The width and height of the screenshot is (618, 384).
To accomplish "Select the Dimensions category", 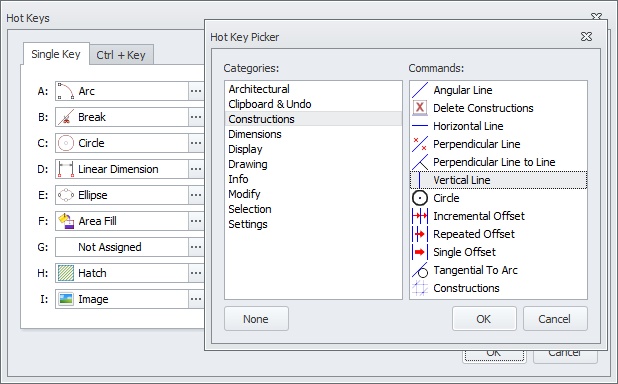I will (313, 134).
